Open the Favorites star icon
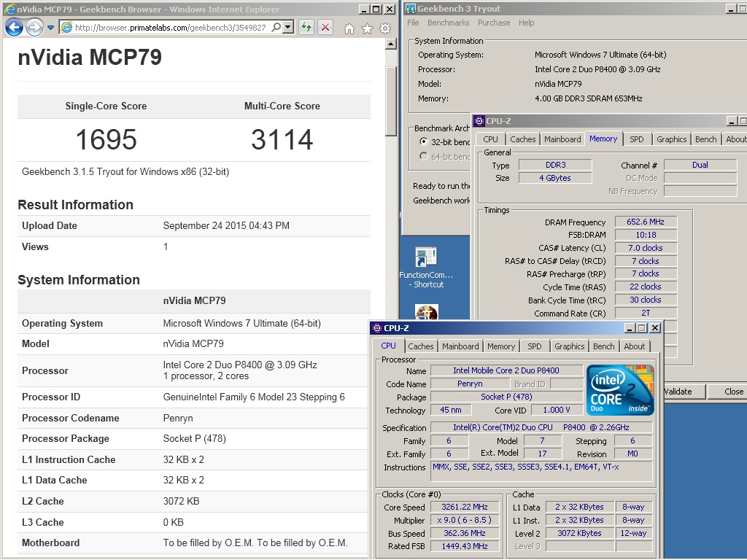Viewport: 747px width, 560px height. point(367,29)
